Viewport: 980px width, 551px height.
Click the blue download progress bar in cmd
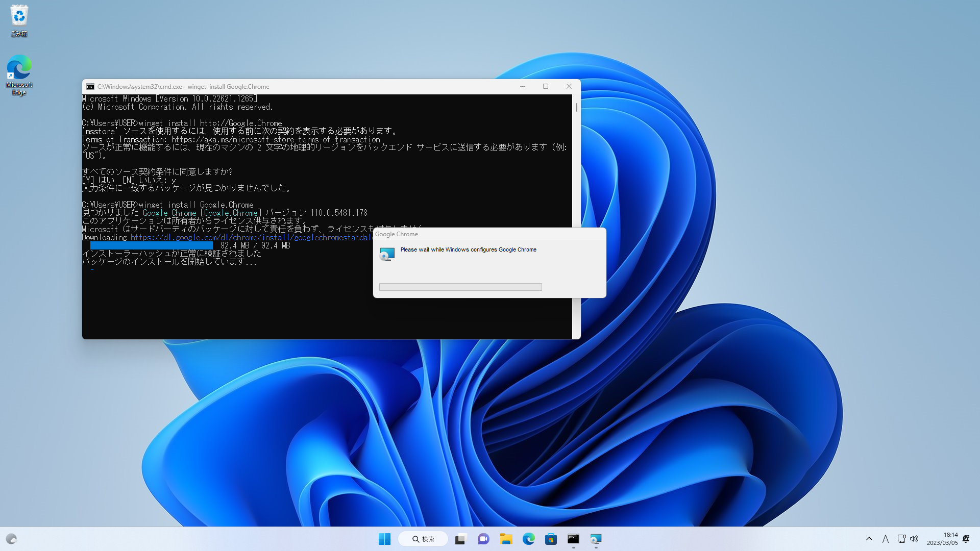click(x=152, y=245)
